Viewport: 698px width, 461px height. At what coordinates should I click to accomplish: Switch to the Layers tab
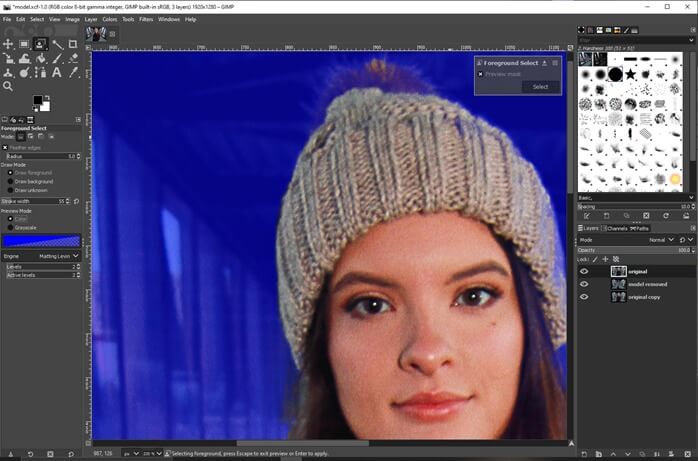pos(588,228)
